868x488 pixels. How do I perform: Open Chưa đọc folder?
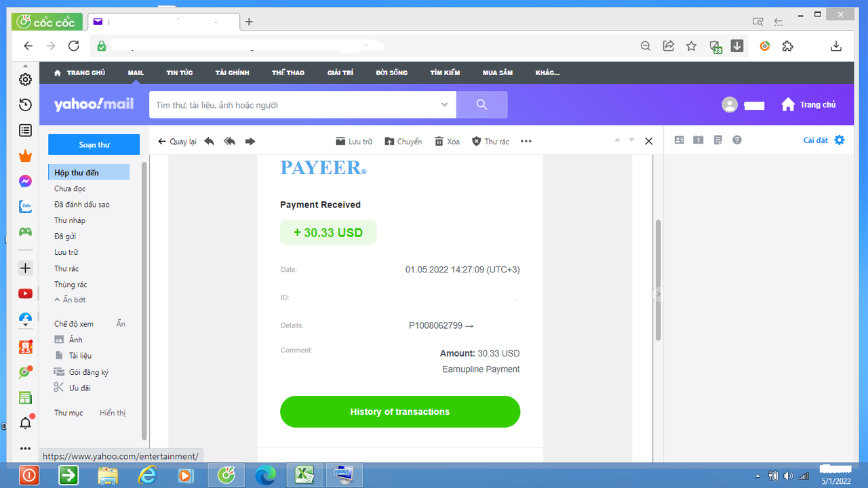click(70, 188)
